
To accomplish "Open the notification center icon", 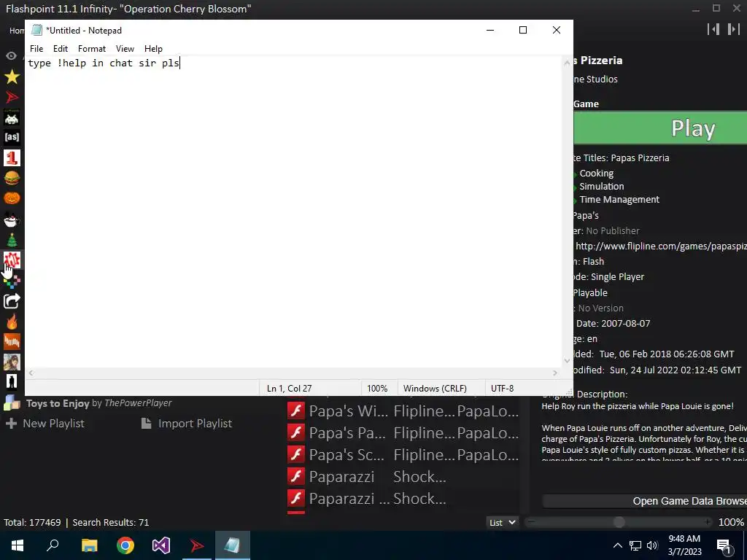I will click(724, 545).
